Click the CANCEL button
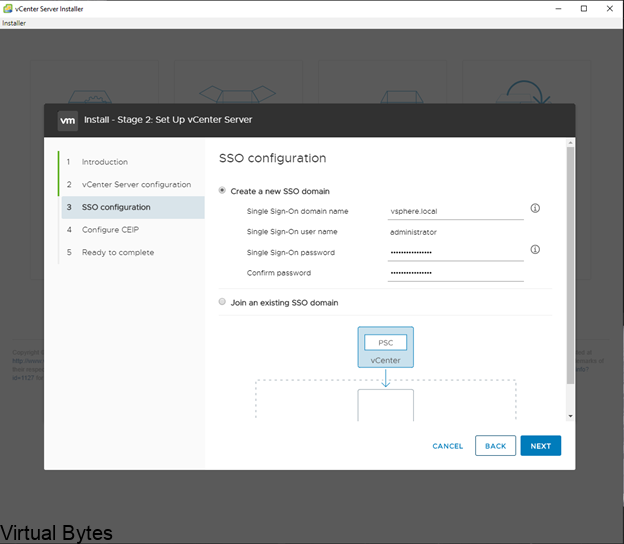This screenshot has height=544, width=624. point(448,446)
